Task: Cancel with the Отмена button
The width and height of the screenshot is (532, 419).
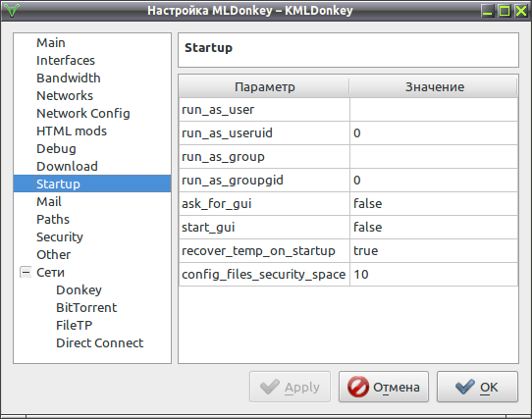Action: 384,387
